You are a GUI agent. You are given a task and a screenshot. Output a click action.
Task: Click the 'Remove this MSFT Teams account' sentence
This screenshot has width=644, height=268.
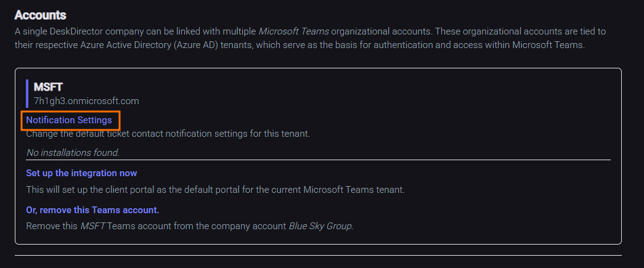[185, 226]
